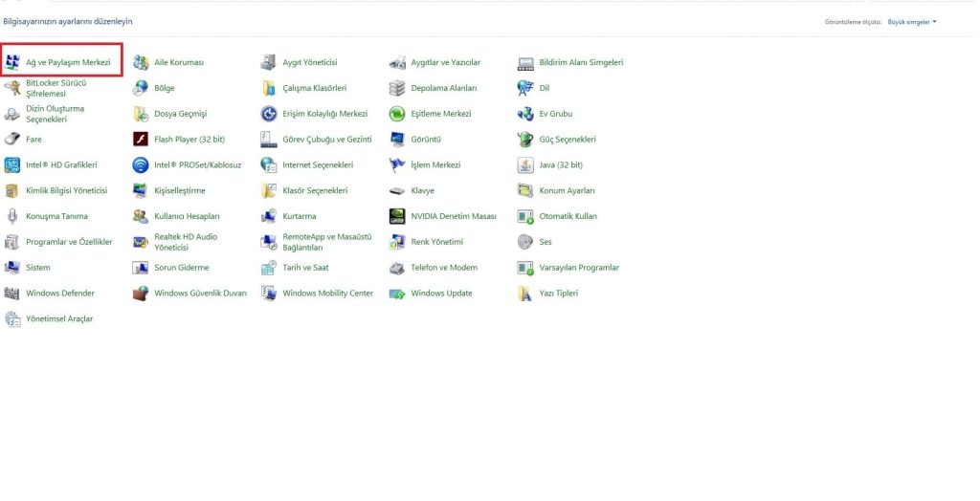
Task: Click Realtek HD Audio Yöneticisi link
Action: [x=186, y=242]
